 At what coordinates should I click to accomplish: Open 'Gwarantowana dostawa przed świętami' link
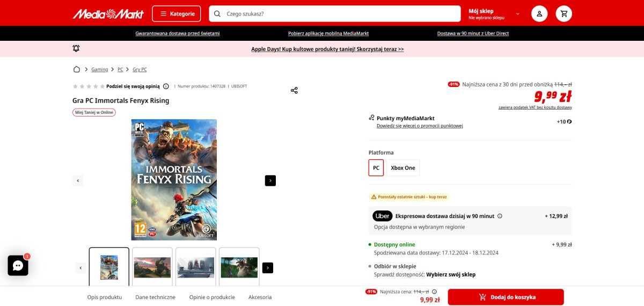pos(178,33)
